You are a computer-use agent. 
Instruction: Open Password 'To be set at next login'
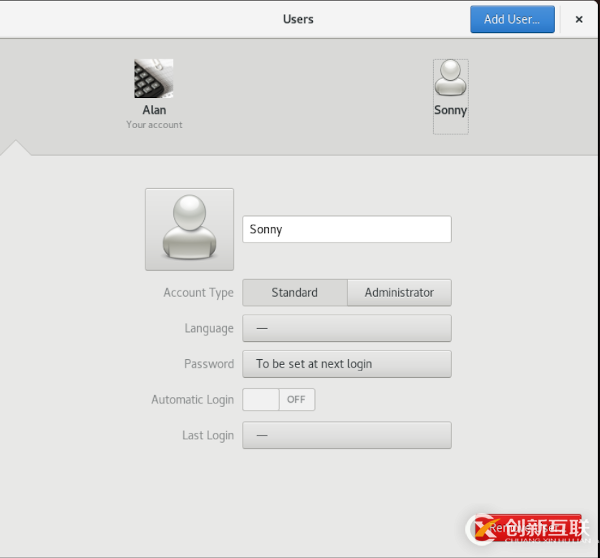347,364
